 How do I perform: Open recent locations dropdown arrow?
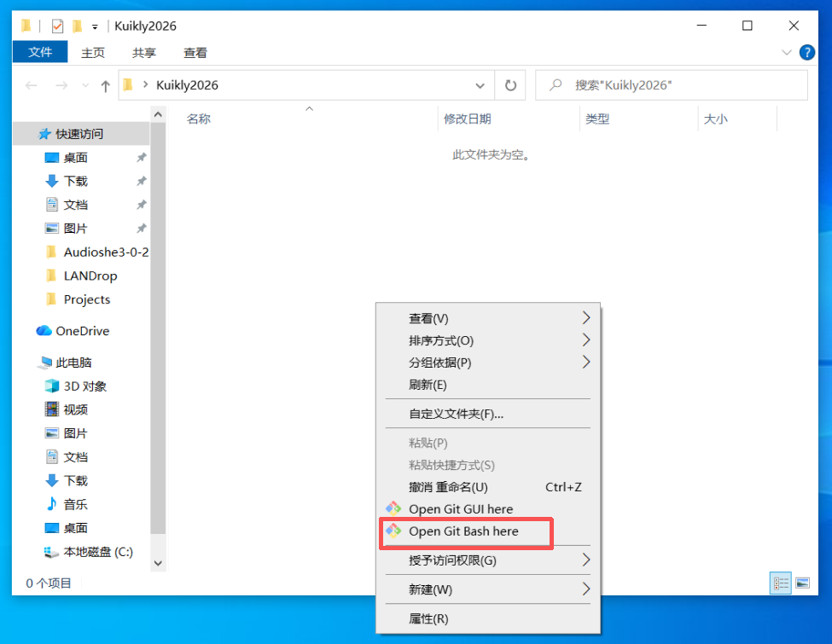pyautogui.click(x=84, y=85)
